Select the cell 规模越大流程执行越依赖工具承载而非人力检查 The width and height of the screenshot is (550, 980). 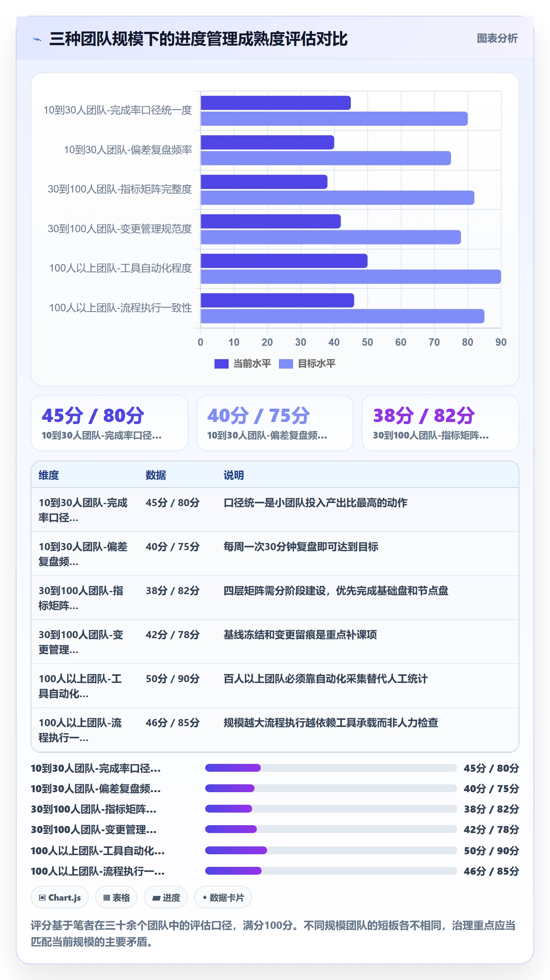(x=331, y=723)
